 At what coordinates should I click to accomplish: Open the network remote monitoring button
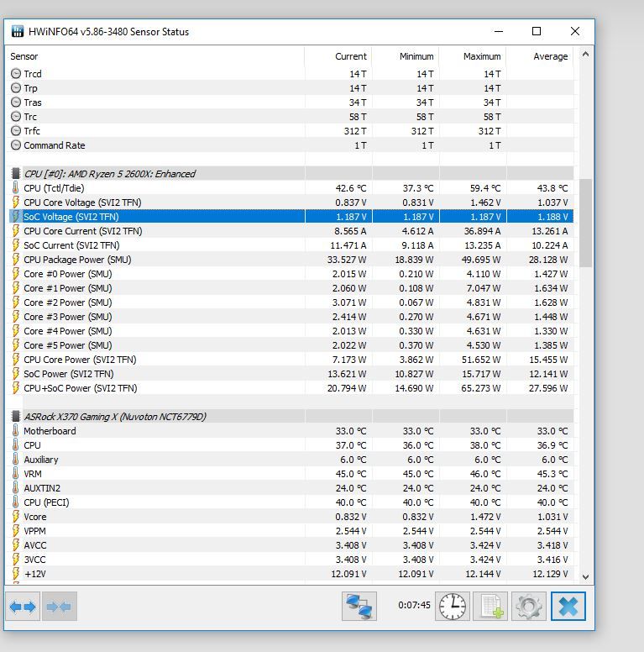pos(359,607)
